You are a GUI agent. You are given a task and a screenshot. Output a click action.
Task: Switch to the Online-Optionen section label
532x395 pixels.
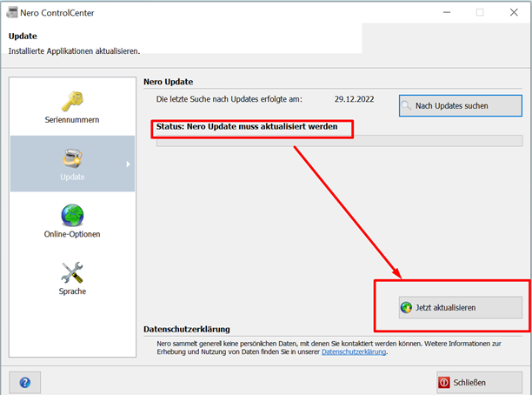pos(72,234)
